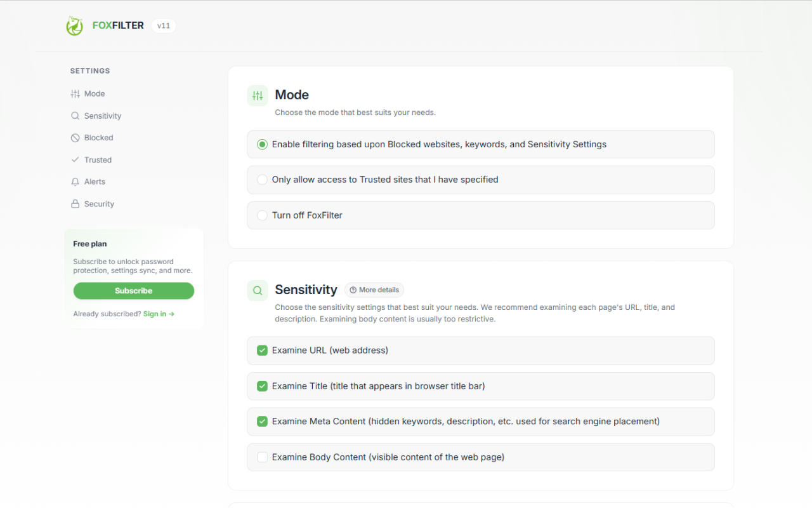Viewport: 812px width, 508px height.
Task: Click the v11 version badge
Action: (164, 26)
